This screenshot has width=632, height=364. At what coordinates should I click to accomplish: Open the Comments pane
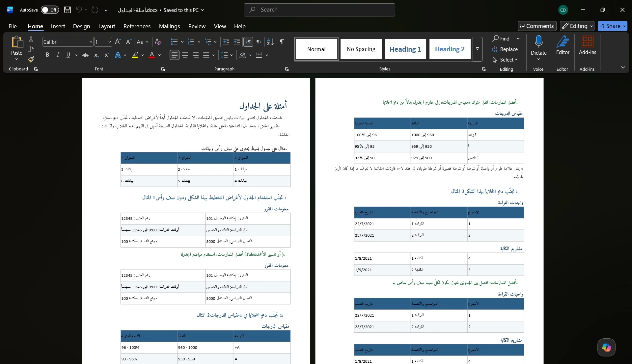[537, 26]
